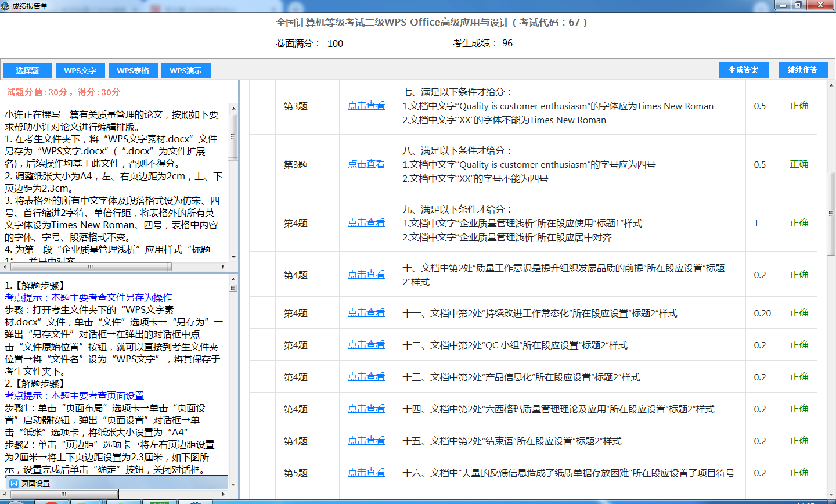Click 正确 in the item 十二 row

[799, 345]
